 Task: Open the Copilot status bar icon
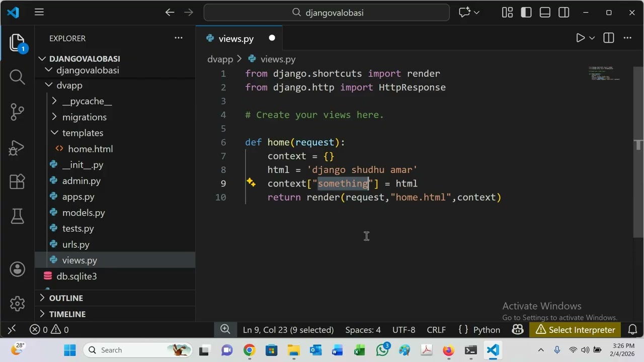tap(518, 330)
